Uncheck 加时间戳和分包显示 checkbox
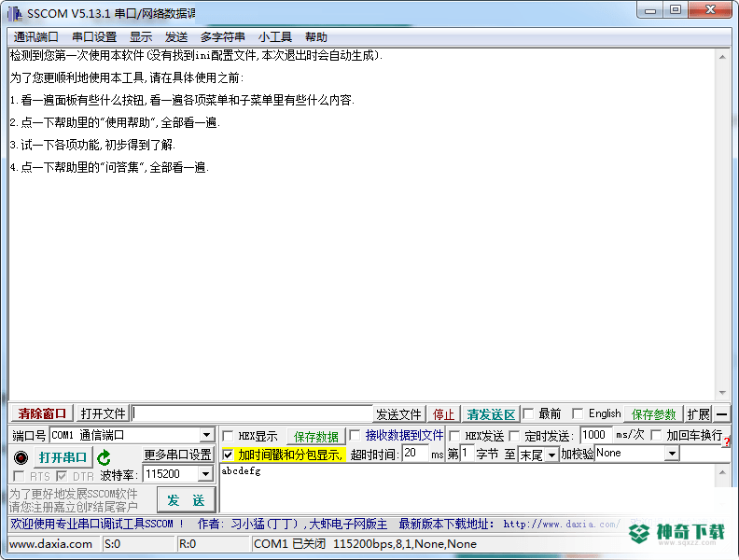The height and width of the screenshot is (560, 739). [x=228, y=455]
